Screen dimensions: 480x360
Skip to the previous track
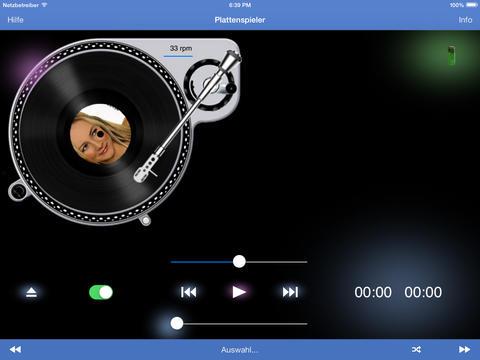click(x=189, y=292)
